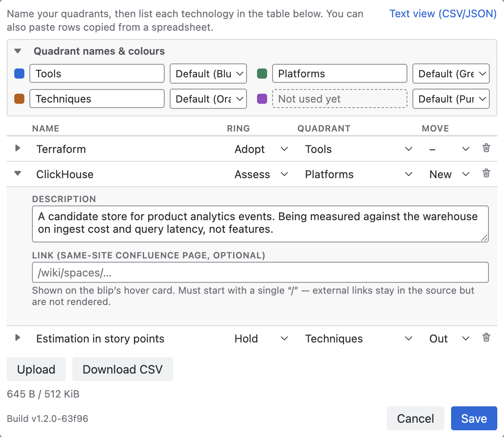This screenshot has width=504, height=437.
Task: Open Techniques colour dropdown Default (Ora
Action: 208,99
